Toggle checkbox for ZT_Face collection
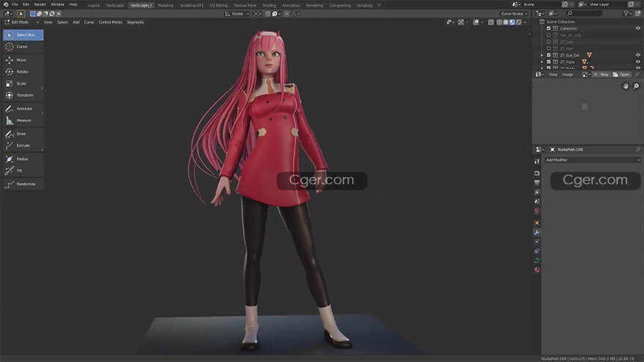Screen dimensions: 644x362 point(549,61)
